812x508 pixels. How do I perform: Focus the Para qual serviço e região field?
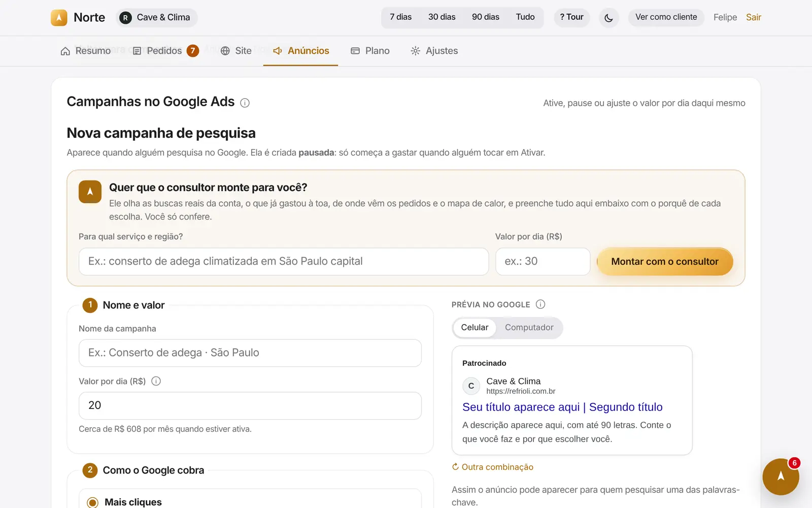click(x=284, y=262)
